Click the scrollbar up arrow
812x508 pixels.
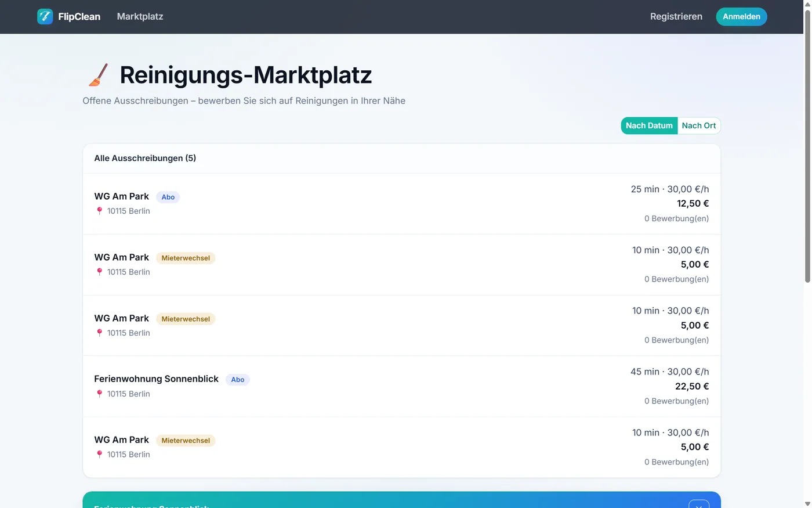[x=807, y=4]
